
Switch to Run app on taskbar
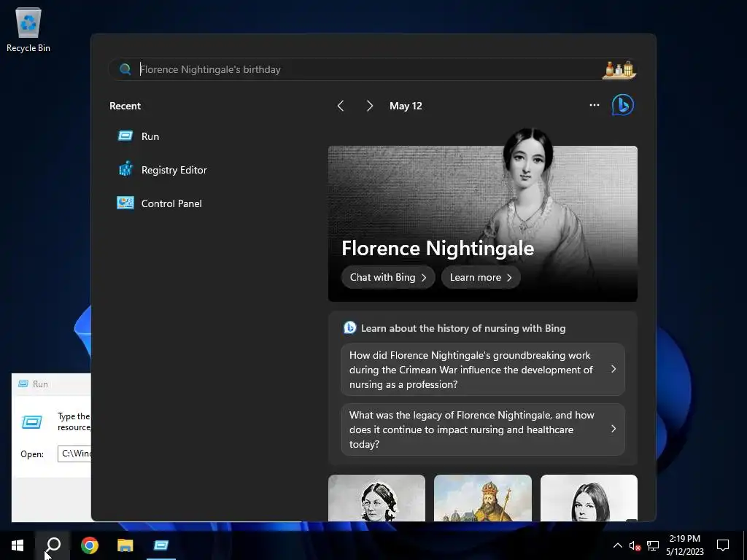(x=161, y=545)
